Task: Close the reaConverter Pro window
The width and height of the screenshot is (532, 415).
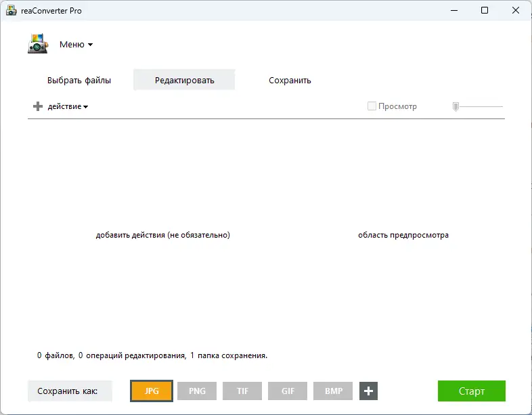Action: click(516, 11)
